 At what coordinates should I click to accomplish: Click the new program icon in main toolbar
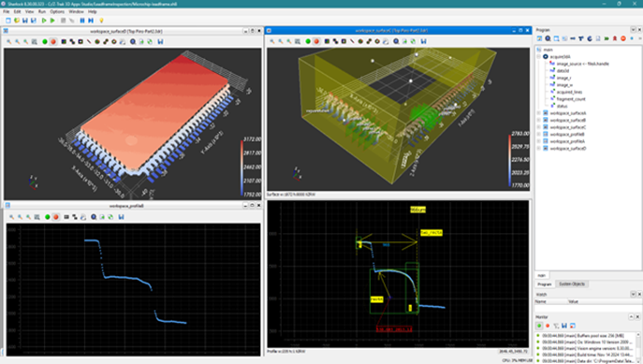[8, 21]
